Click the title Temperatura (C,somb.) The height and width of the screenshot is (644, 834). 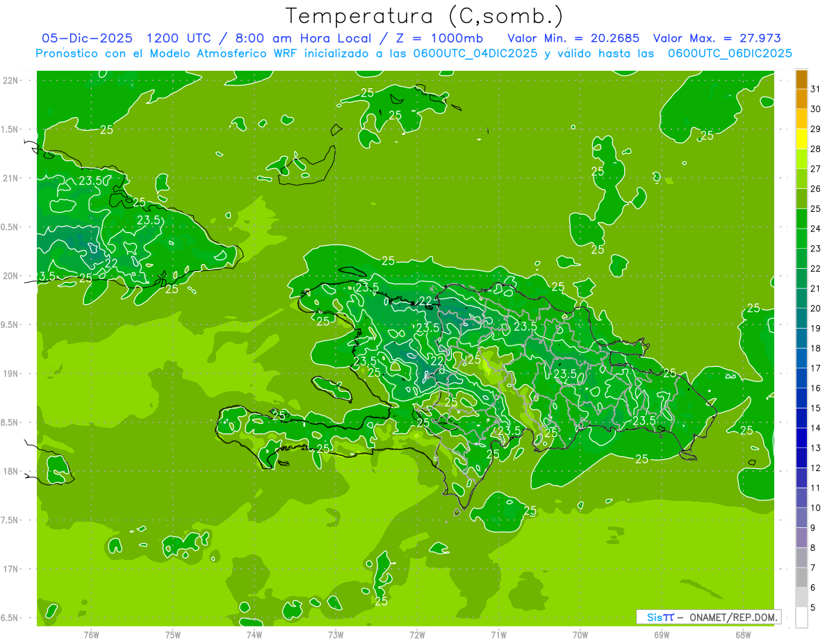pos(424,15)
